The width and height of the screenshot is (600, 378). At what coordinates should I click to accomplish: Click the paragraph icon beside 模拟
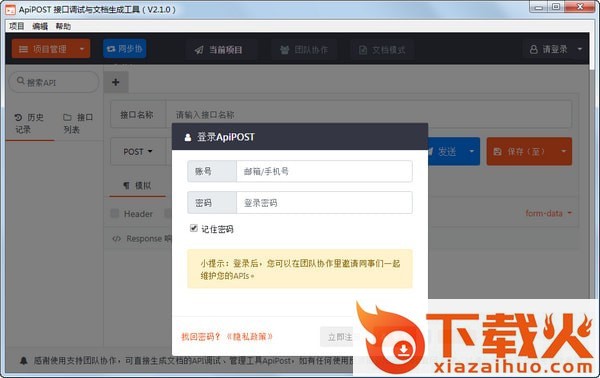click(126, 186)
